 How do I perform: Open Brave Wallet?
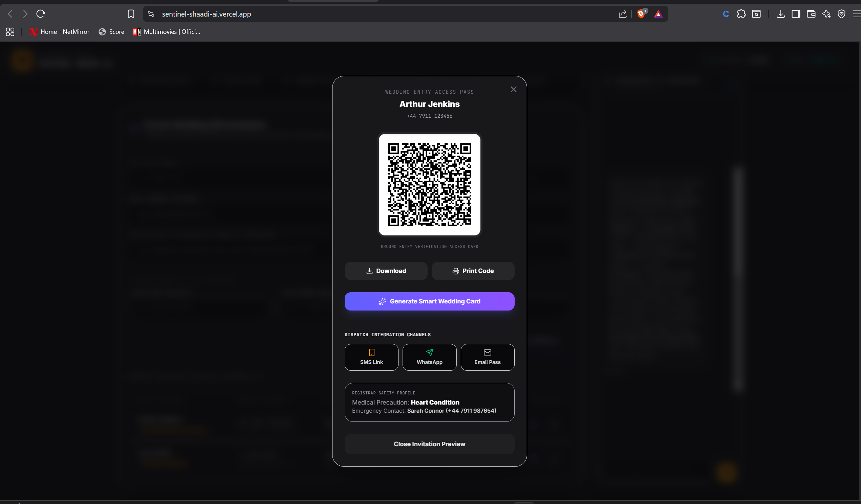click(x=811, y=14)
